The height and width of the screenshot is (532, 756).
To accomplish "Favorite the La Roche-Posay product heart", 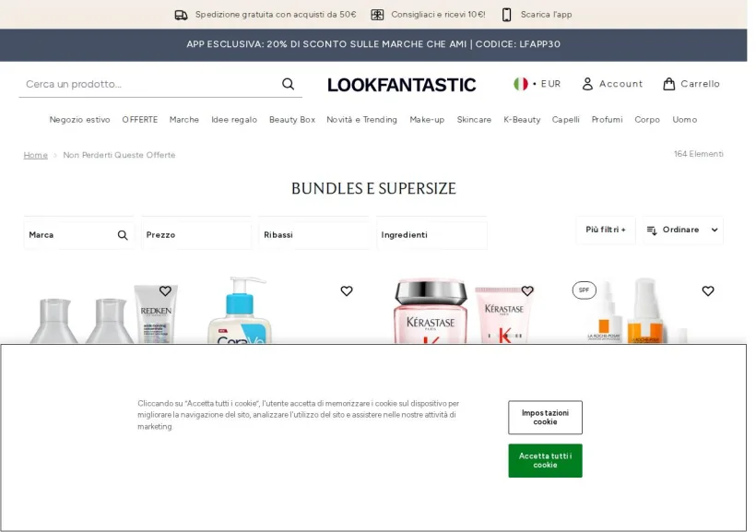I will coord(708,290).
